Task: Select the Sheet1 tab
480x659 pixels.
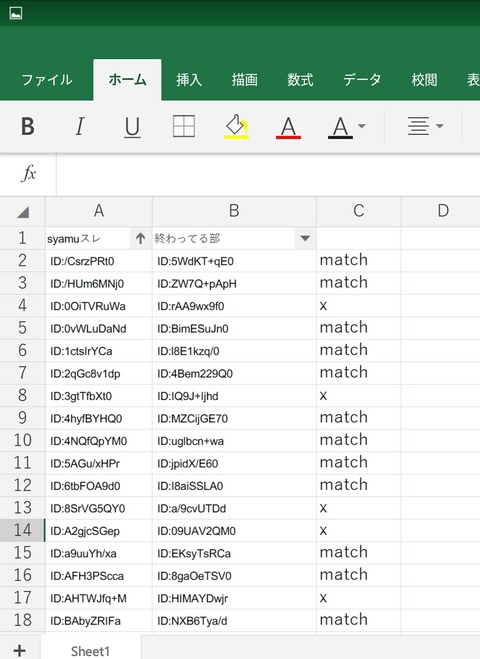Action: click(90, 651)
